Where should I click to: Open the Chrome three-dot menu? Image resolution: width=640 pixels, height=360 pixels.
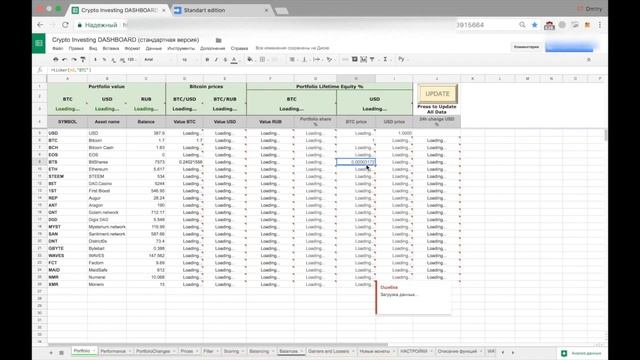tap(600, 25)
